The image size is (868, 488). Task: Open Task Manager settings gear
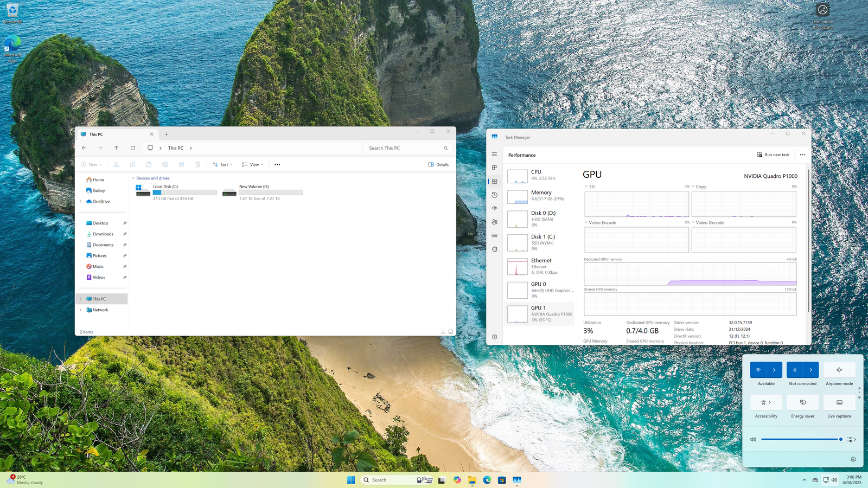point(494,337)
